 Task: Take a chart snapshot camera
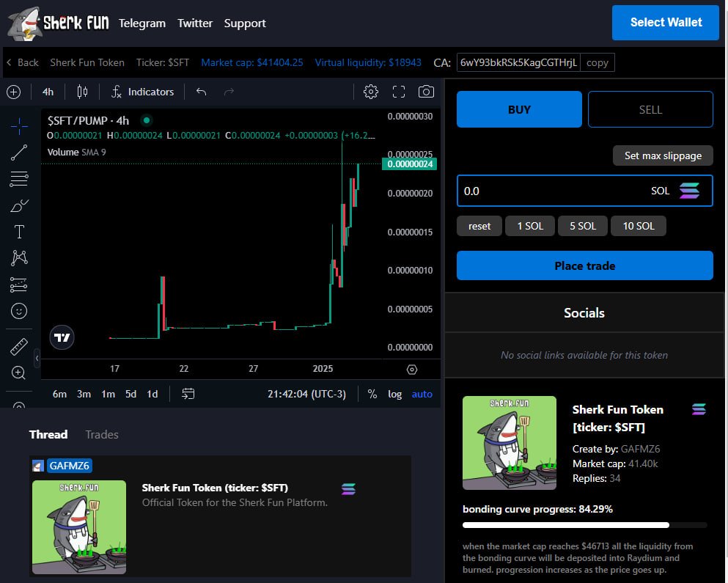tap(426, 92)
